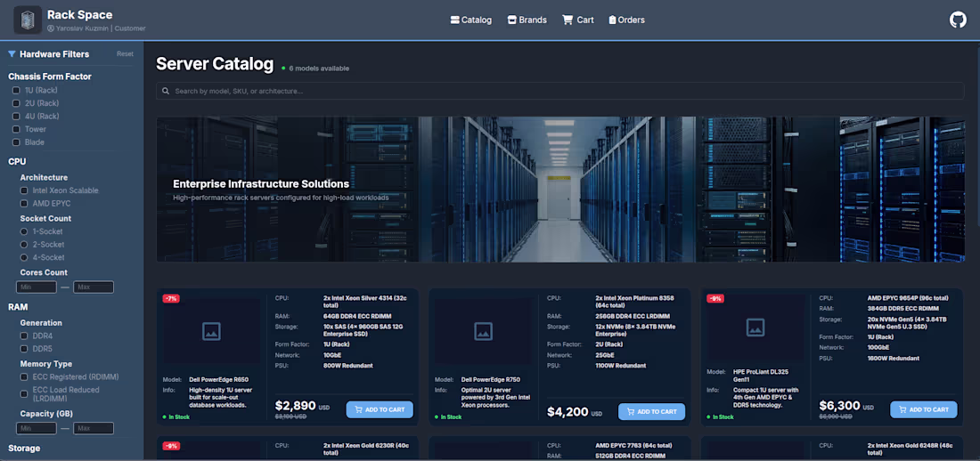Click 'Dell PowerEdge R650' model name
980x461 pixels.
[x=218, y=380]
